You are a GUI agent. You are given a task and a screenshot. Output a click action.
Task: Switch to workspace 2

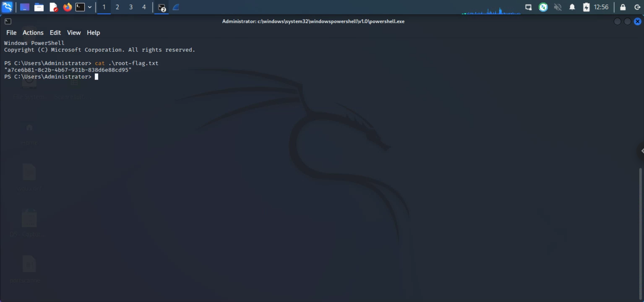pyautogui.click(x=117, y=7)
